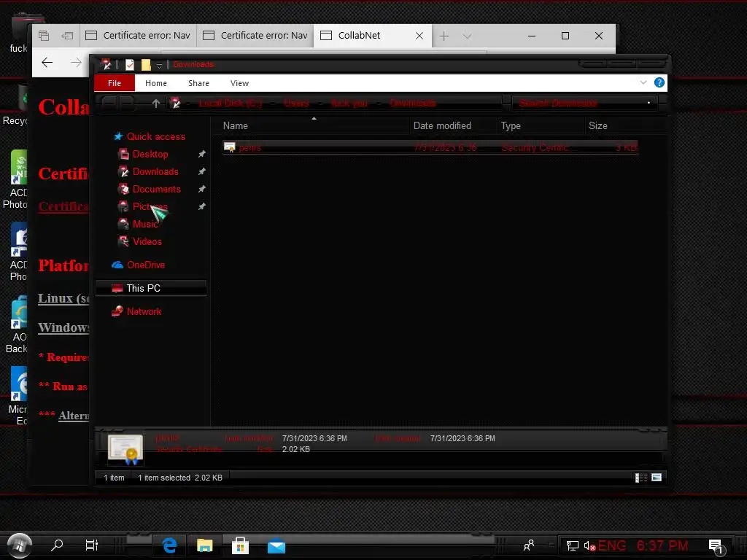Image resolution: width=747 pixels, height=560 pixels.
Task: Open the Start menu orb
Action: pos(20,545)
